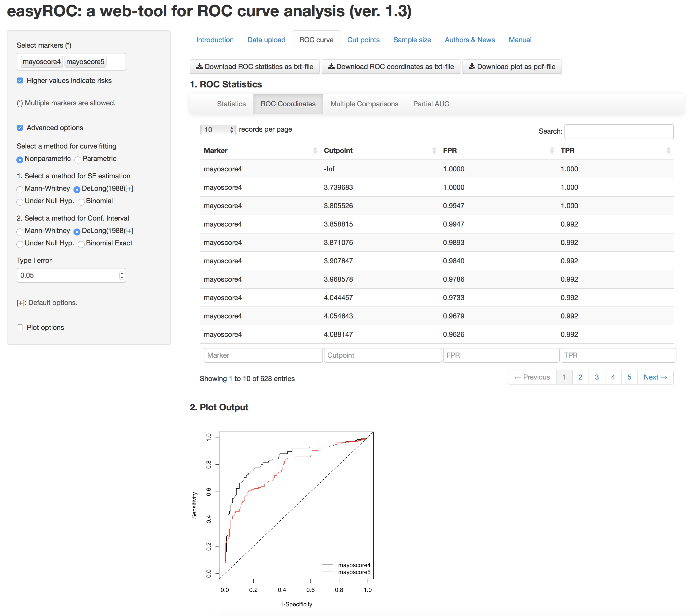Open the records per page dropdown
The image size is (700, 616).
(218, 130)
